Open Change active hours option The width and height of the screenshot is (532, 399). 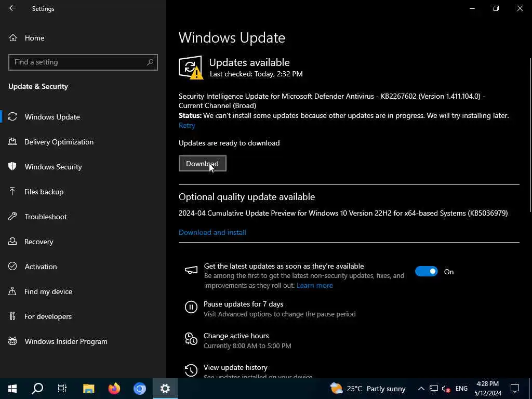click(236, 336)
